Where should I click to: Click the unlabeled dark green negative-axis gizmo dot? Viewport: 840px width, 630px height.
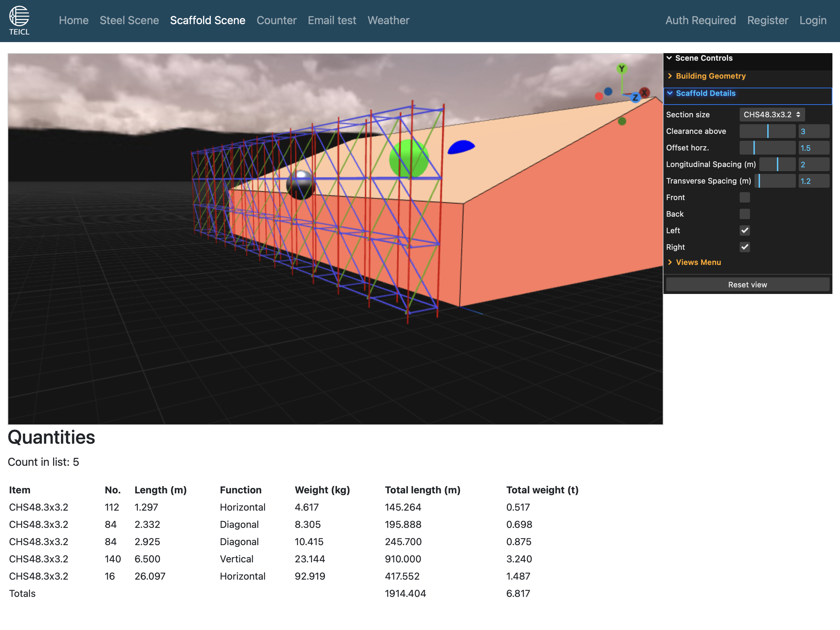pyautogui.click(x=622, y=121)
